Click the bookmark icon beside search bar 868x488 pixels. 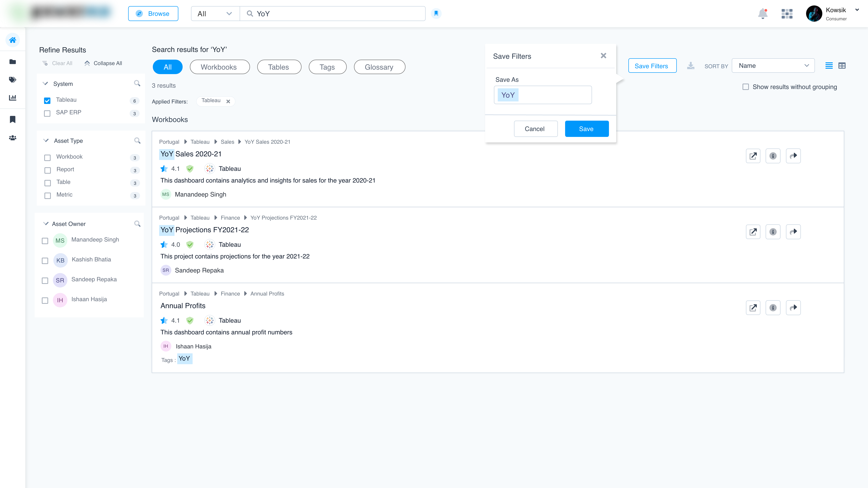click(x=436, y=14)
